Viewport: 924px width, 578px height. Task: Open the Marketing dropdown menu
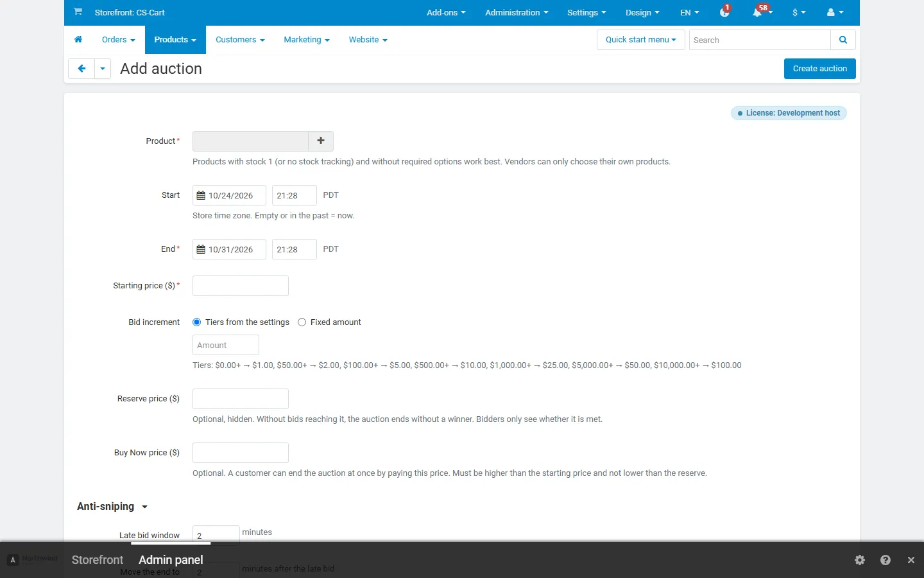[307, 40]
